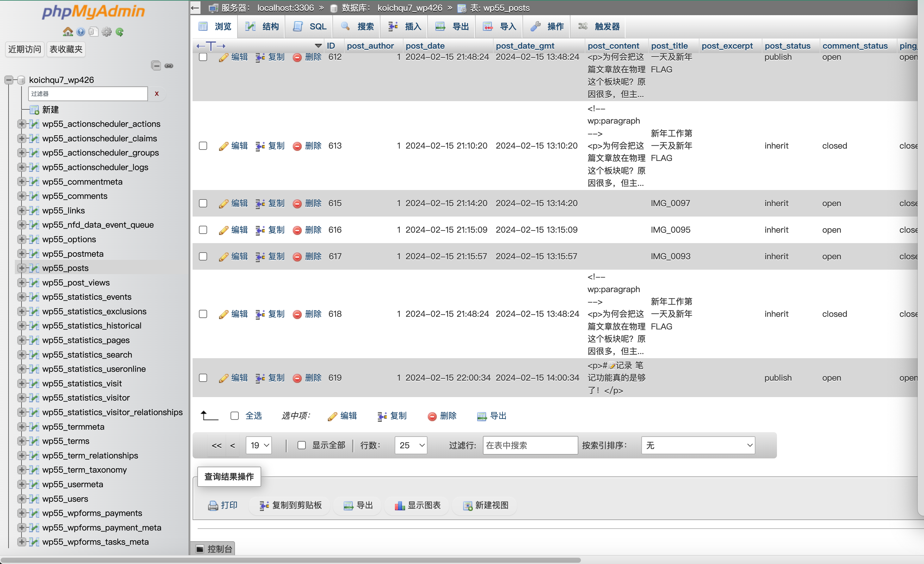
Task: Open the navigation panel settings gear
Action: (107, 32)
